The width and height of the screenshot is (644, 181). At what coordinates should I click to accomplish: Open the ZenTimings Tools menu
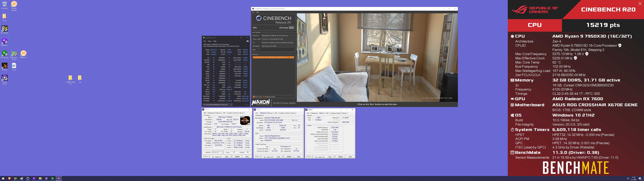pos(210,41)
